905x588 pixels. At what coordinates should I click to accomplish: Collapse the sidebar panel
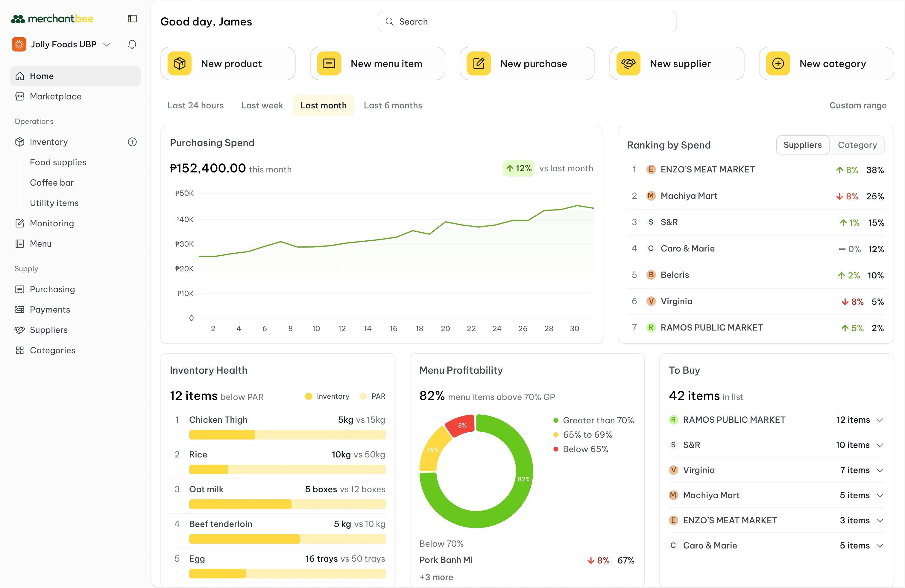point(132,18)
